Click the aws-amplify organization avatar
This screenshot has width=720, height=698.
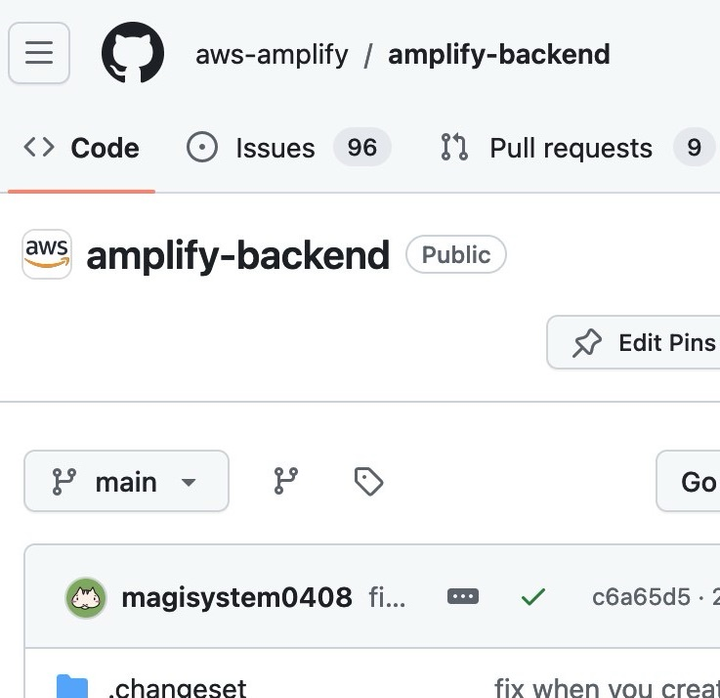pyautogui.click(x=47, y=255)
